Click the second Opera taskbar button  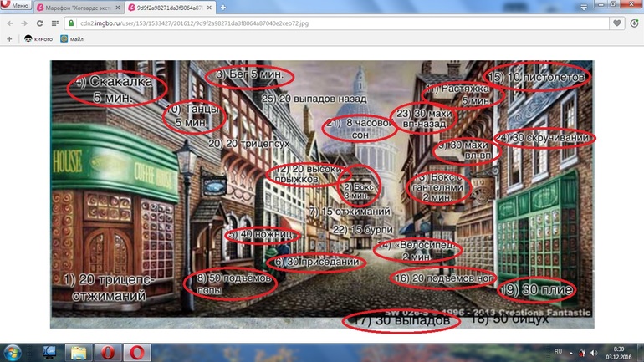(137, 353)
